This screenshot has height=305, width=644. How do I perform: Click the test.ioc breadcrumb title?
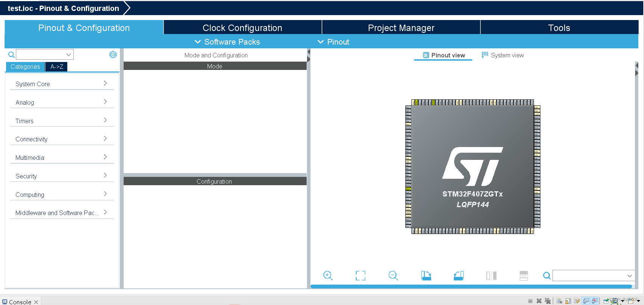(x=63, y=8)
